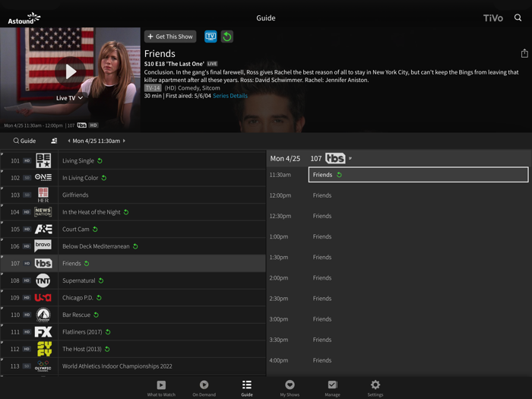
Task: Open World Athletics Indoor Championships 2022
Action: click(x=162, y=366)
